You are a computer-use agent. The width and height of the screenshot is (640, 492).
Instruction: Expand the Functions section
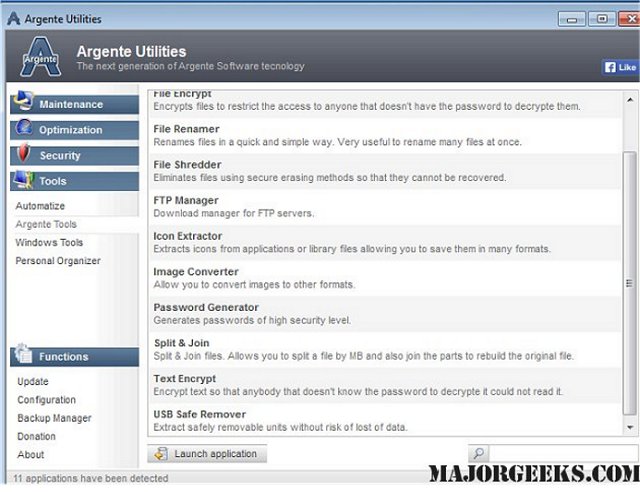(x=74, y=357)
